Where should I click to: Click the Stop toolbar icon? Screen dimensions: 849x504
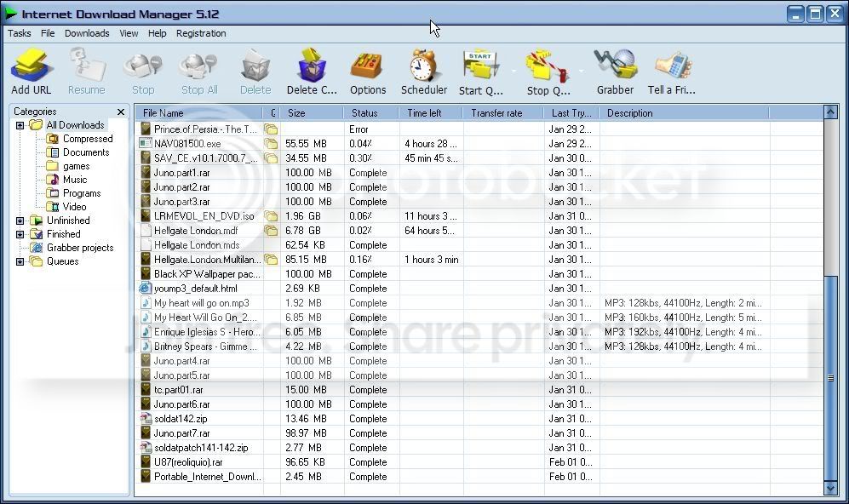(143, 66)
